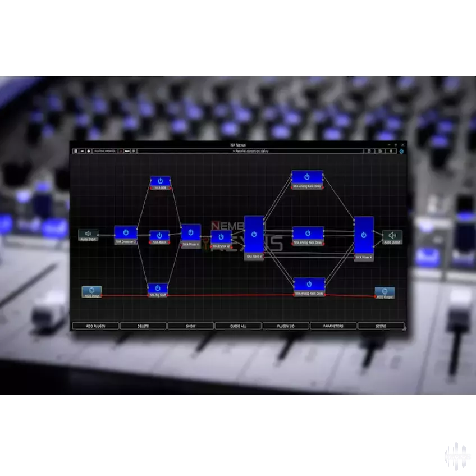This screenshot has width=476, height=476.
Task: Click the red X icon beside Plugins Manager
Action: (121, 151)
